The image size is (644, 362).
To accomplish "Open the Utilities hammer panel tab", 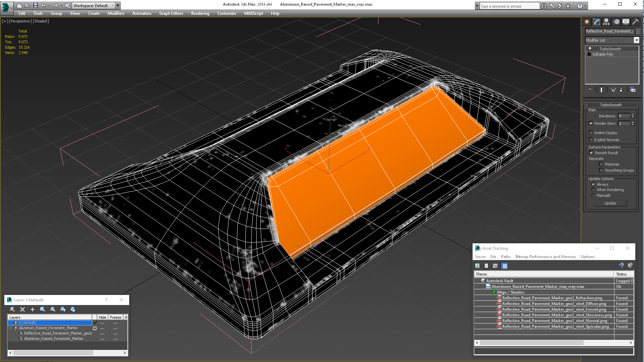I will [x=635, y=22].
